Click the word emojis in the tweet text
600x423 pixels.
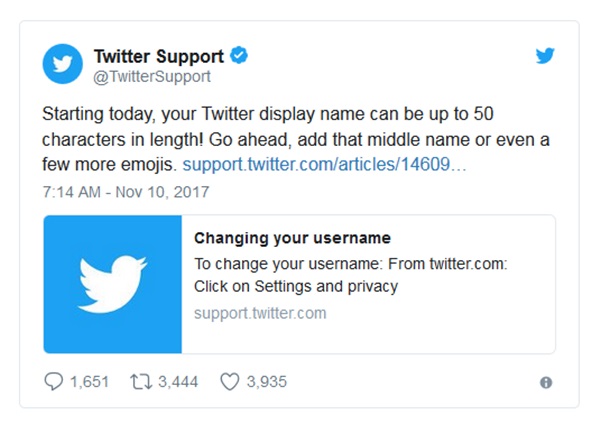149,165
